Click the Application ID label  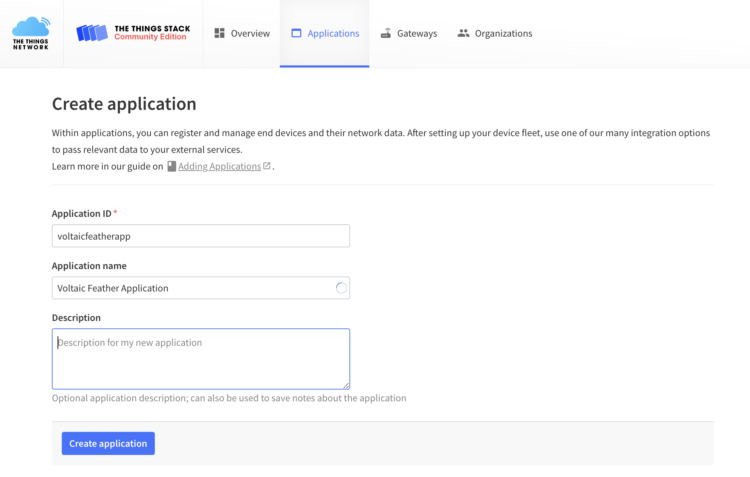pyautogui.click(x=81, y=213)
